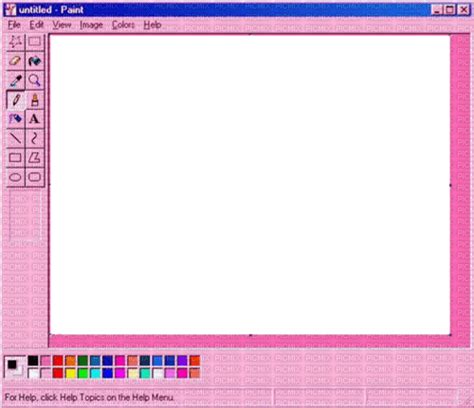
Task: Select the Magnifier tool
Action: pyautogui.click(x=35, y=80)
